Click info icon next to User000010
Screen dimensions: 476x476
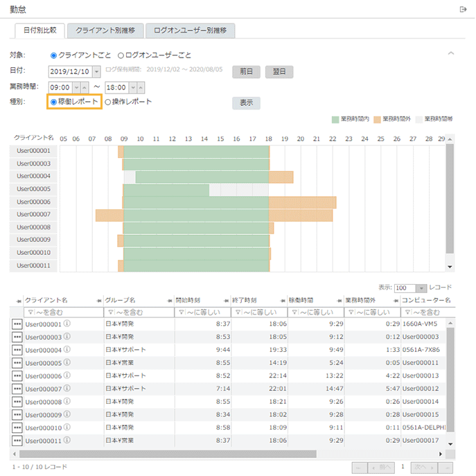click(67, 427)
